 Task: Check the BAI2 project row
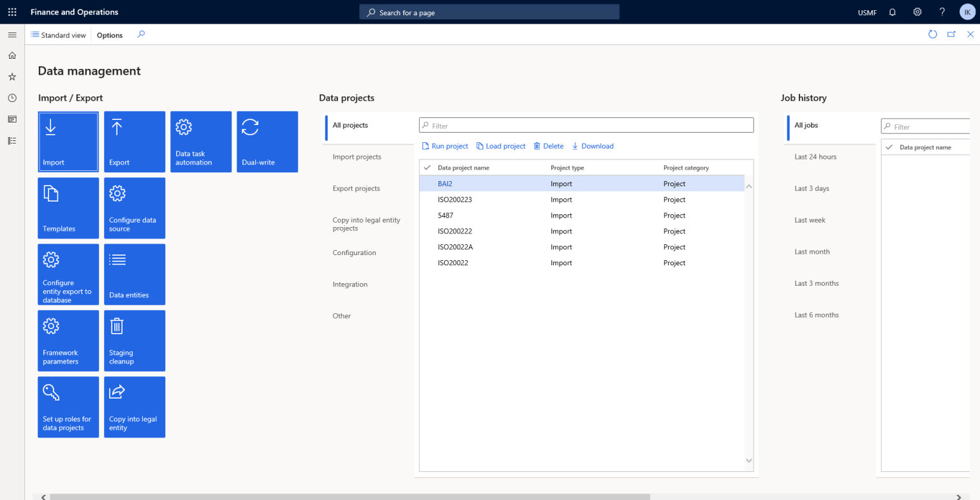pos(427,183)
